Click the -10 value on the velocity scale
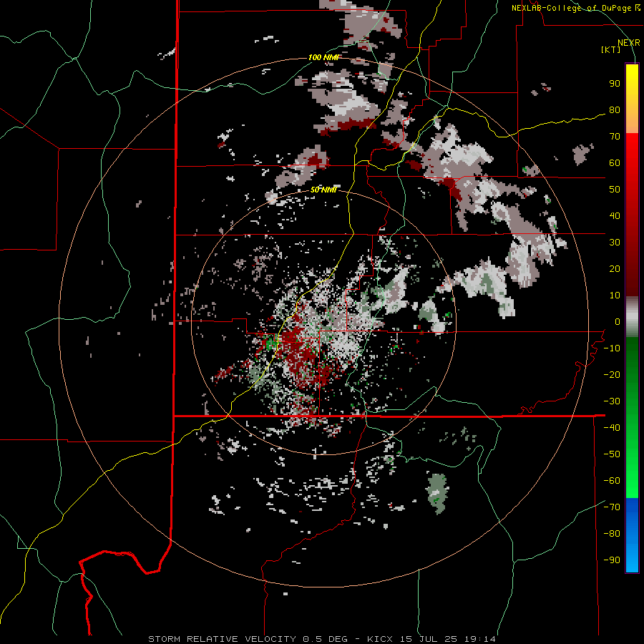The width and height of the screenshot is (644, 644). (612, 348)
